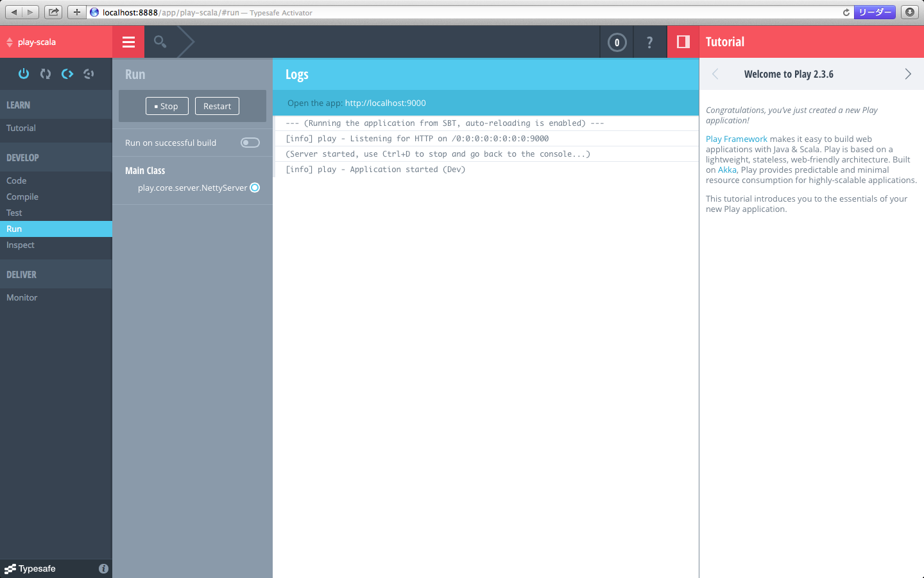The width and height of the screenshot is (924, 578).
Task: Open the Code section
Action: (x=56, y=180)
